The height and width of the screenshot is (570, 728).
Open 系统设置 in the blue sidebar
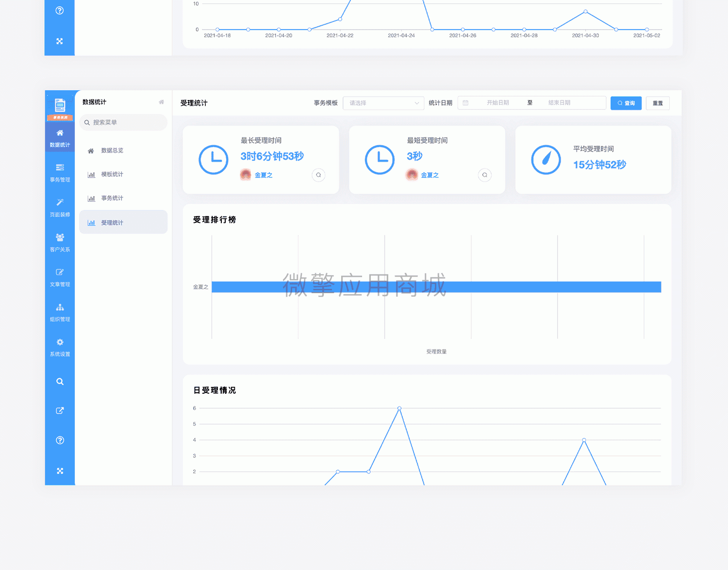(x=60, y=348)
